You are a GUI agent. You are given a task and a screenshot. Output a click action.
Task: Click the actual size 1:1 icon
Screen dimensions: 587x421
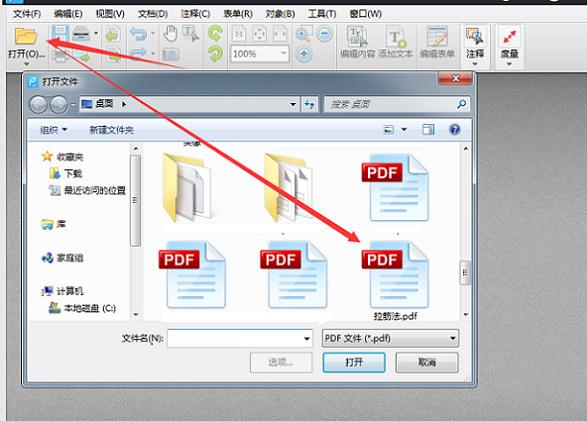tap(239, 34)
